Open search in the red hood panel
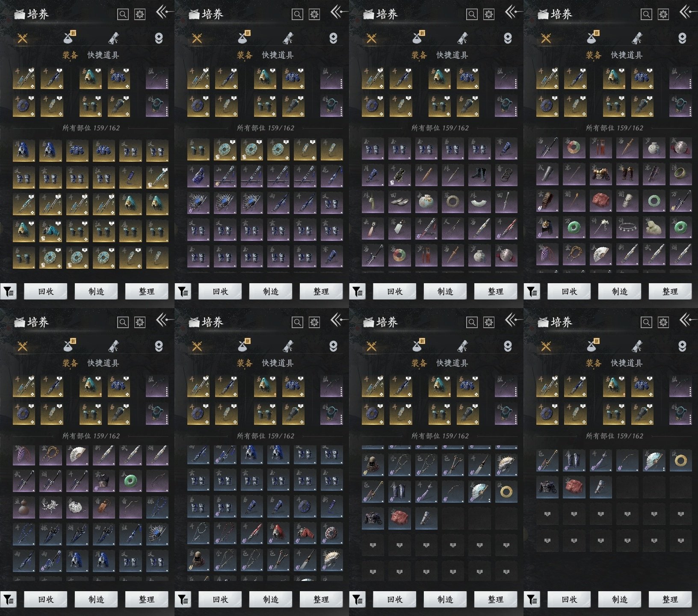This screenshot has height=616, width=698. pyautogui.click(x=297, y=322)
